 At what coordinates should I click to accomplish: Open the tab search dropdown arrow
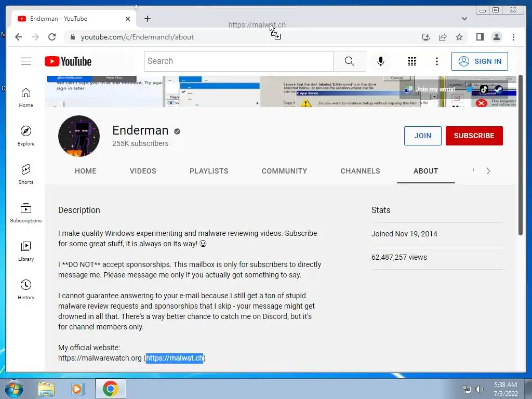(x=464, y=19)
